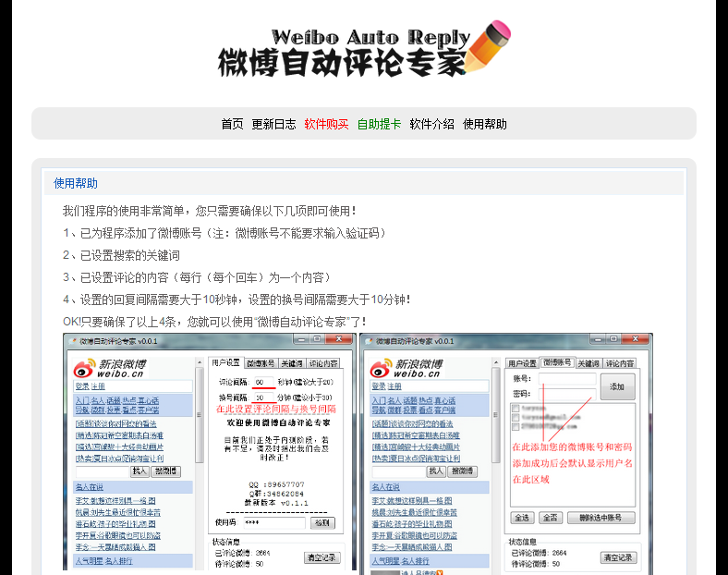
Task: Click the scroll-up arrow in account screenshot
Action: click(496, 362)
